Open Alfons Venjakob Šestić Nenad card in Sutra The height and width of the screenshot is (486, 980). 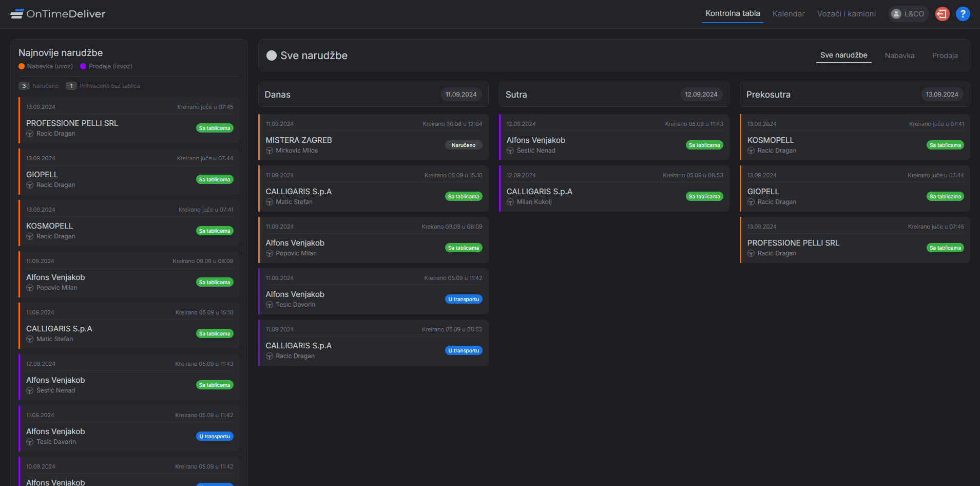[x=614, y=137]
